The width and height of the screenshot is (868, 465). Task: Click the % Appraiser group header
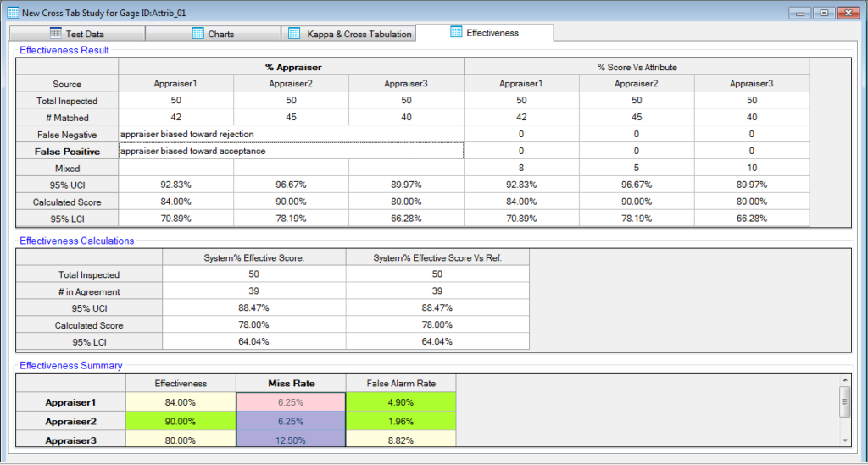tap(291, 67)
